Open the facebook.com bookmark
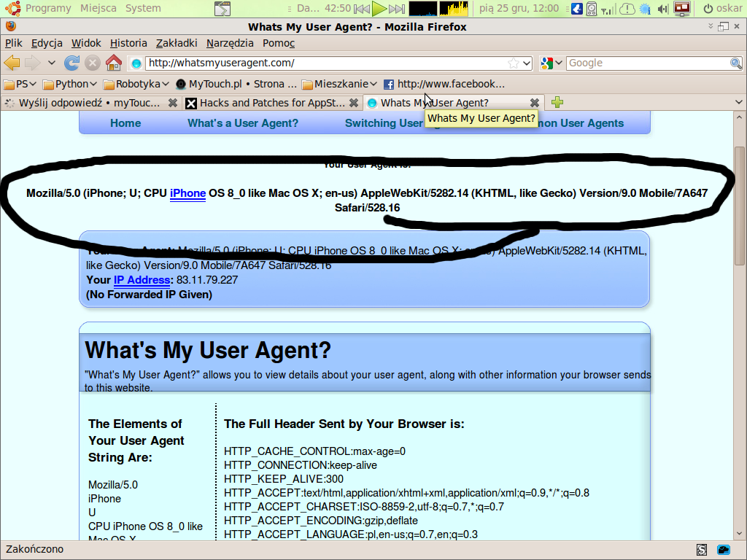The width and height of the screenshot is (747, 560). coord(444,85)
